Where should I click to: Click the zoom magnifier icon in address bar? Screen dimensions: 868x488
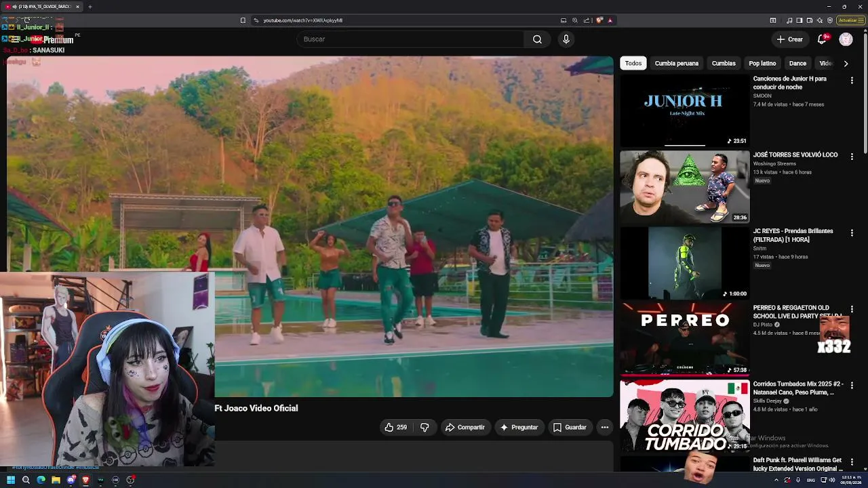point(575,20)
